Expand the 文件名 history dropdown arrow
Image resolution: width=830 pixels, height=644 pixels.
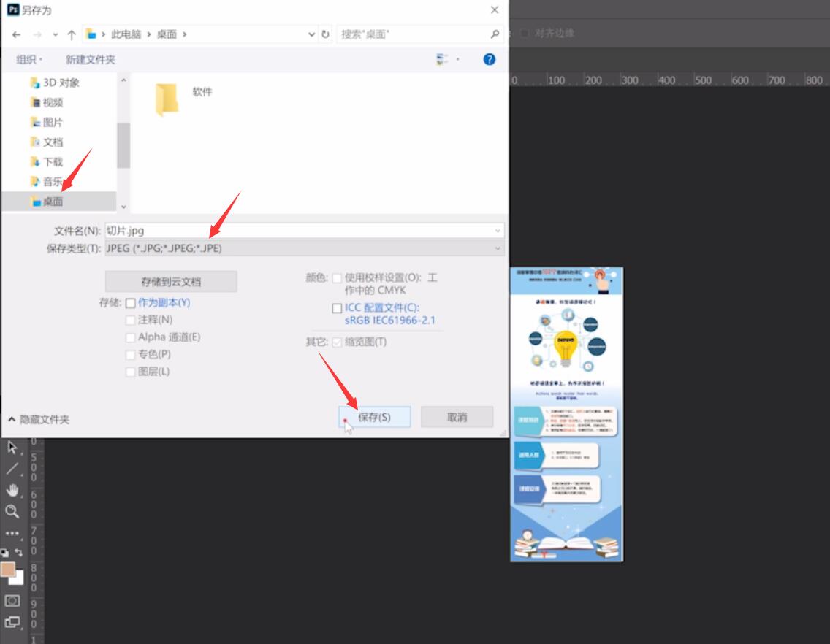[498, 231]
